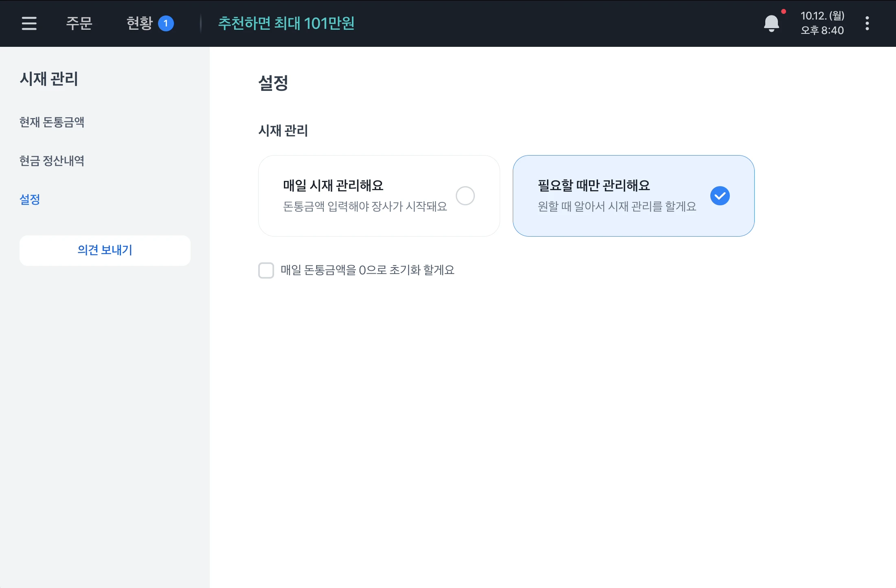Open the 추천하면 최대 101만원 promotion link

pos(286,23)
